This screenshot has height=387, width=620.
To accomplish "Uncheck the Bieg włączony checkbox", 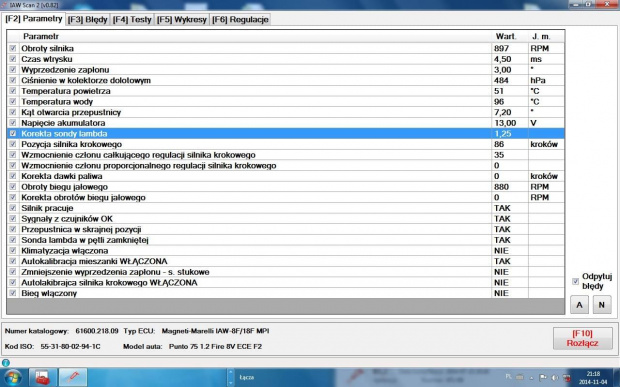I will coord(13,293).
